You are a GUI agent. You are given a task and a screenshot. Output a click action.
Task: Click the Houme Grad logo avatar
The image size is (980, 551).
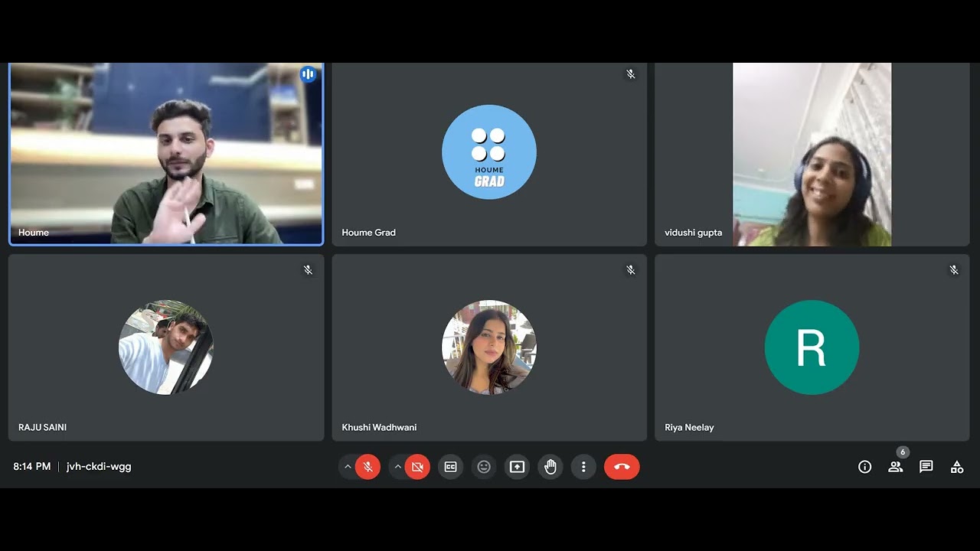[489, 152]
